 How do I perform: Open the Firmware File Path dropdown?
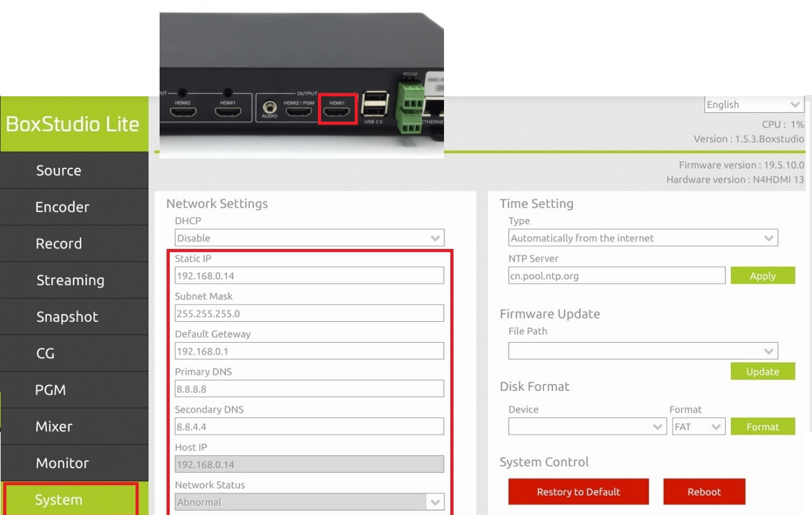point(643,351)
